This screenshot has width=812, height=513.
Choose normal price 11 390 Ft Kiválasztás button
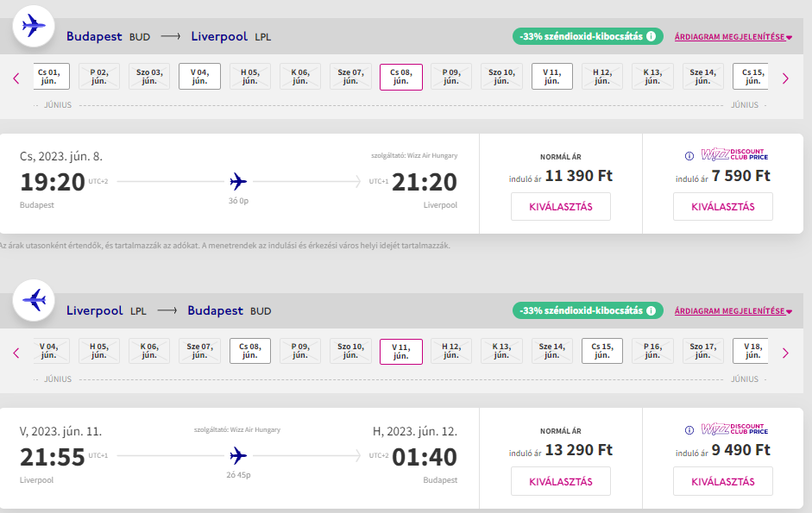click(x=560, y=207)
